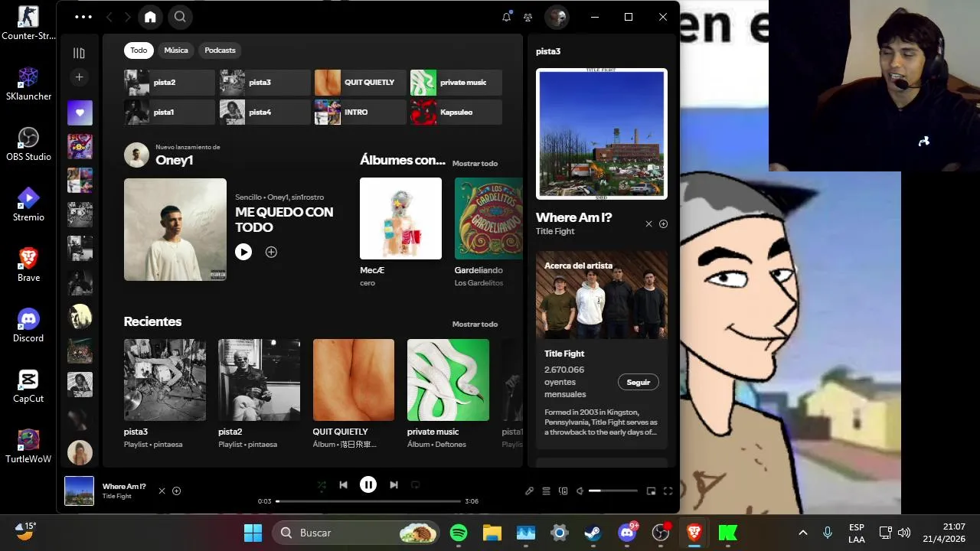Open connect to a device
The height and width of the screenshot is (551, 980).
point(563,491)
